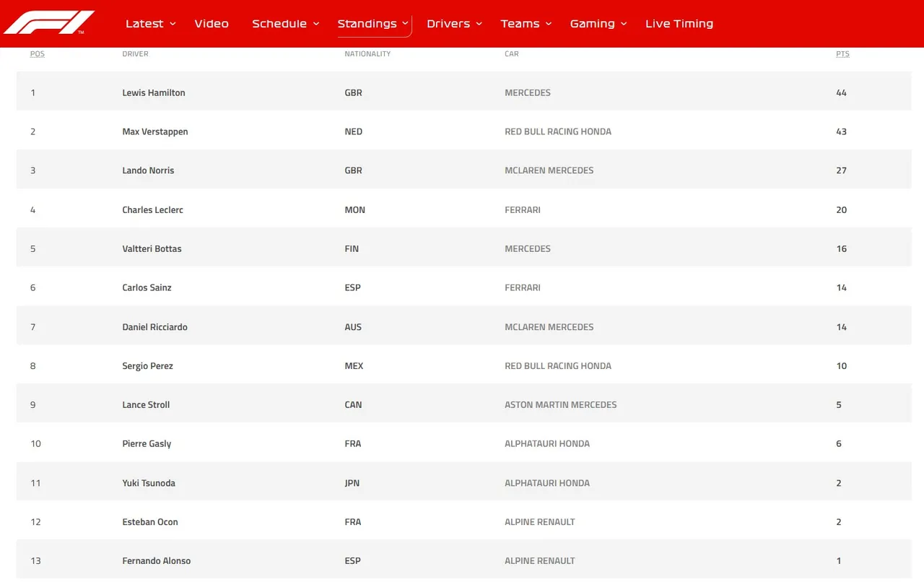The height and width of the screenshot is (582, 924).
Task: Click Bottas's 16 points value
Action: [841, 248]
